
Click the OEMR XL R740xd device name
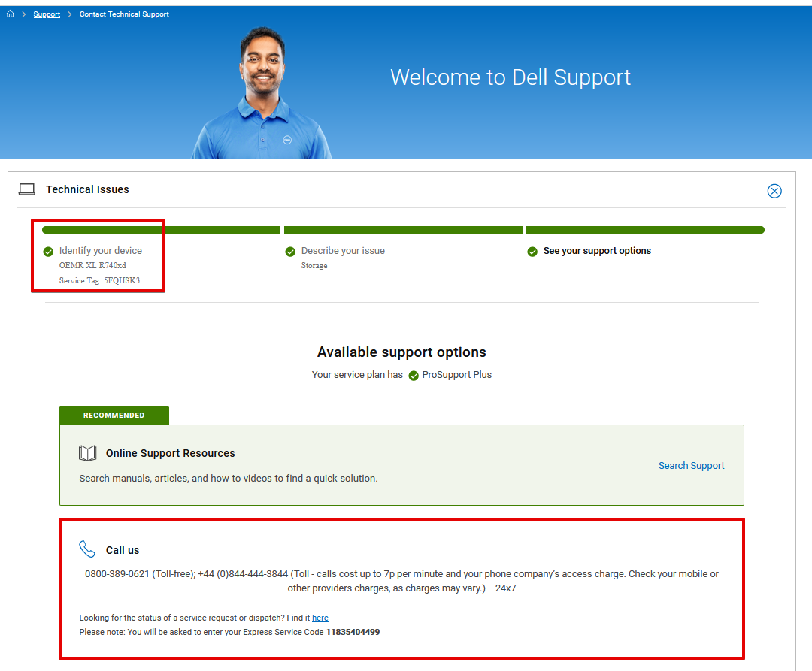pyautogui.click(x=92, y=265)
